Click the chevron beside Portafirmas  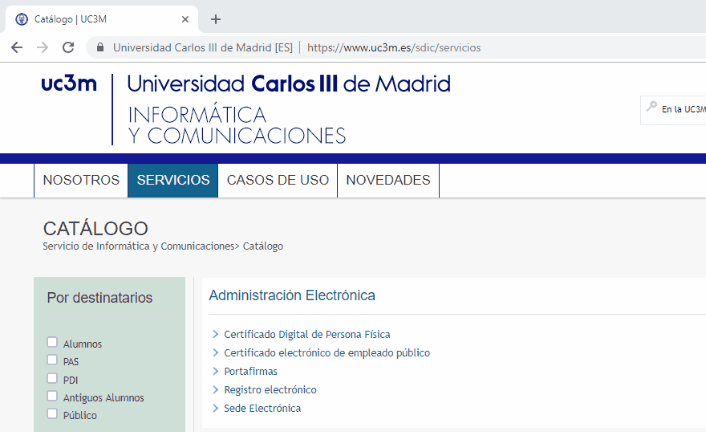tap(215, 371)
